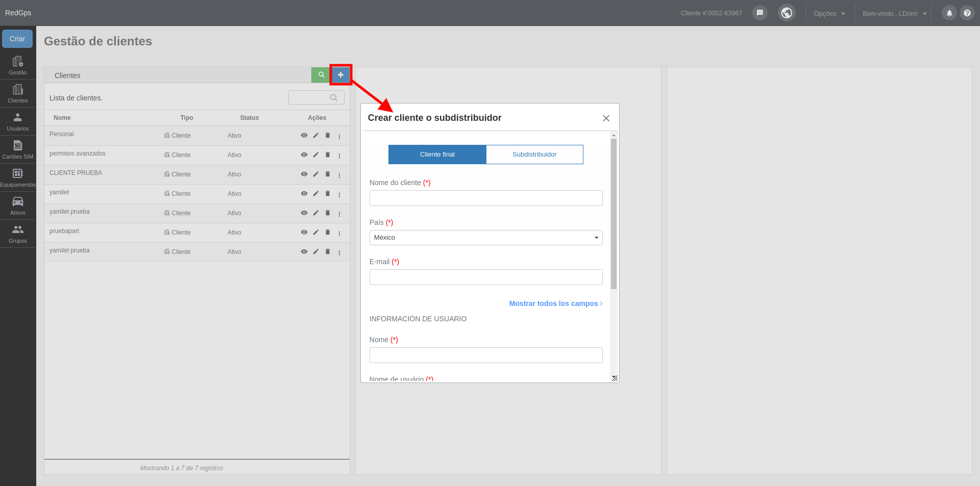Open Bem-vindo, LDom! user menu
Viewport: 980px width, 486px height.
pos(894,14)
